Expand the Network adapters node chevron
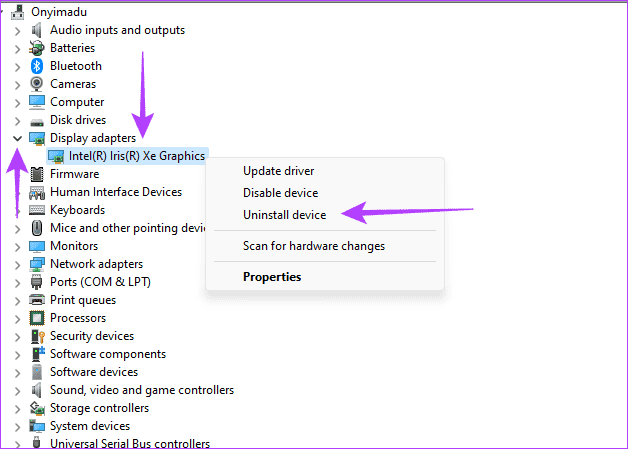Image resolution: width=628 pixels, height=449 pixels. [x=17, y=265]
